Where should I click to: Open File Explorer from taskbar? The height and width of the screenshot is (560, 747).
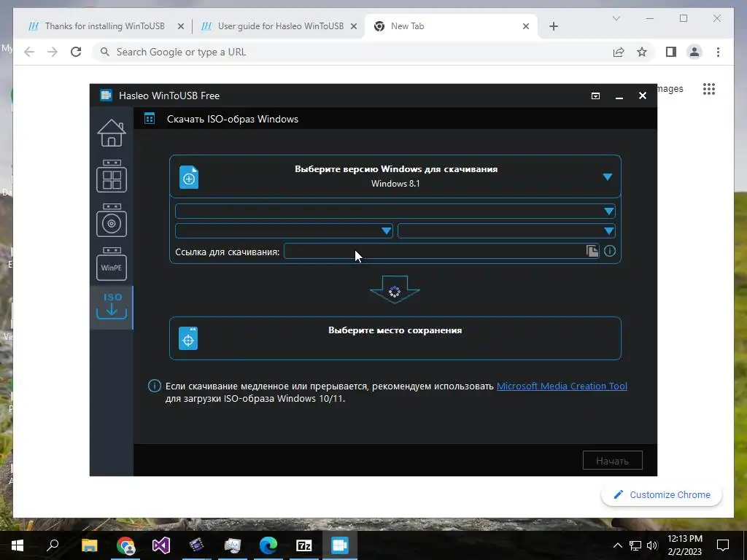[89, 545]
